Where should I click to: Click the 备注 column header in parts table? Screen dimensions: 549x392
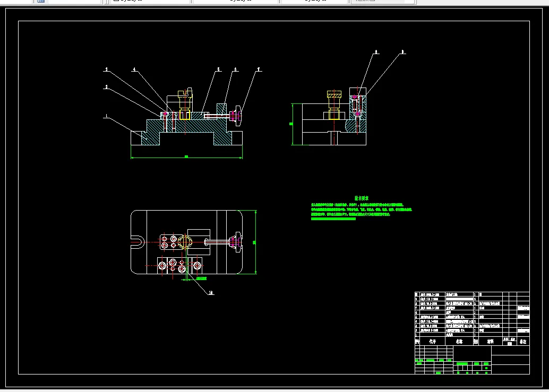click(523, 341)
